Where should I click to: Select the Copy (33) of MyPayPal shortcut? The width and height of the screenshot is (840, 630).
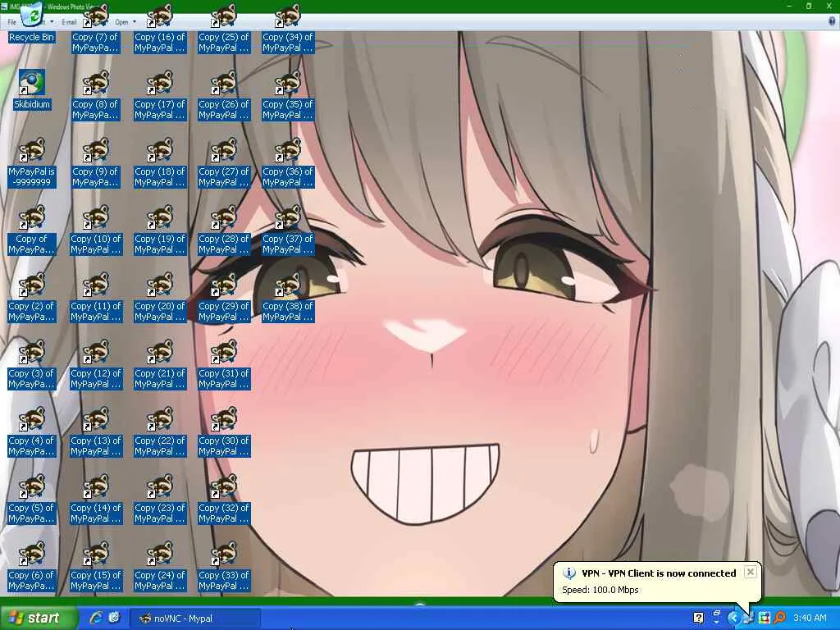[224, 567]
